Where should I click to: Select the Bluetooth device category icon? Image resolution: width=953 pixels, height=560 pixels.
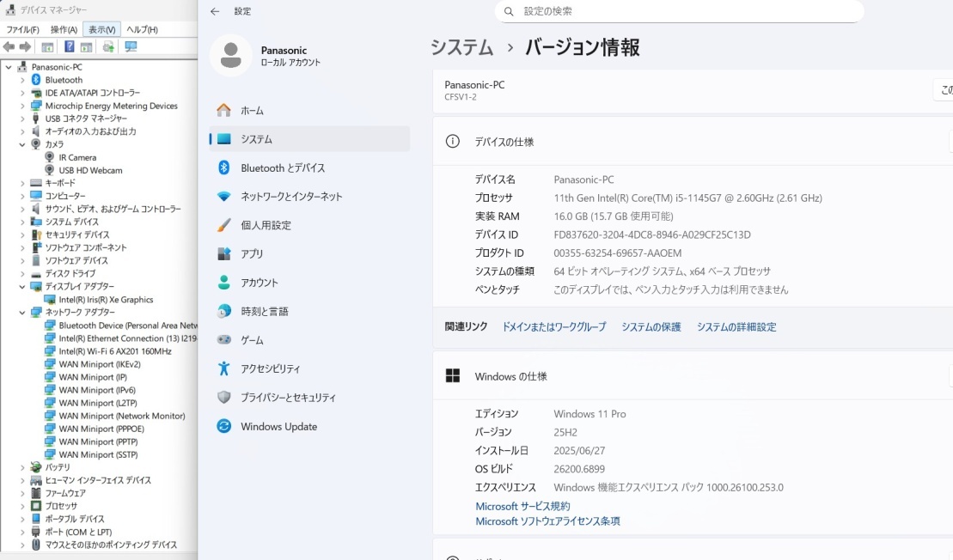coord(36,80)
